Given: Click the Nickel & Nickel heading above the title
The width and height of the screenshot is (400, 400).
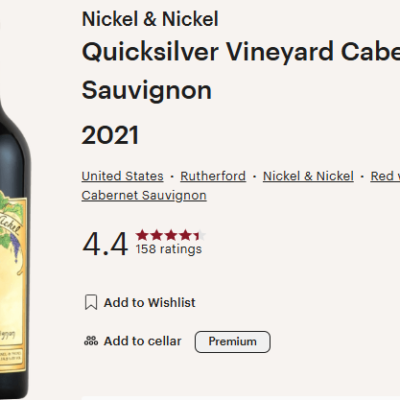Looking at the screenshot, I should point(150,19).
